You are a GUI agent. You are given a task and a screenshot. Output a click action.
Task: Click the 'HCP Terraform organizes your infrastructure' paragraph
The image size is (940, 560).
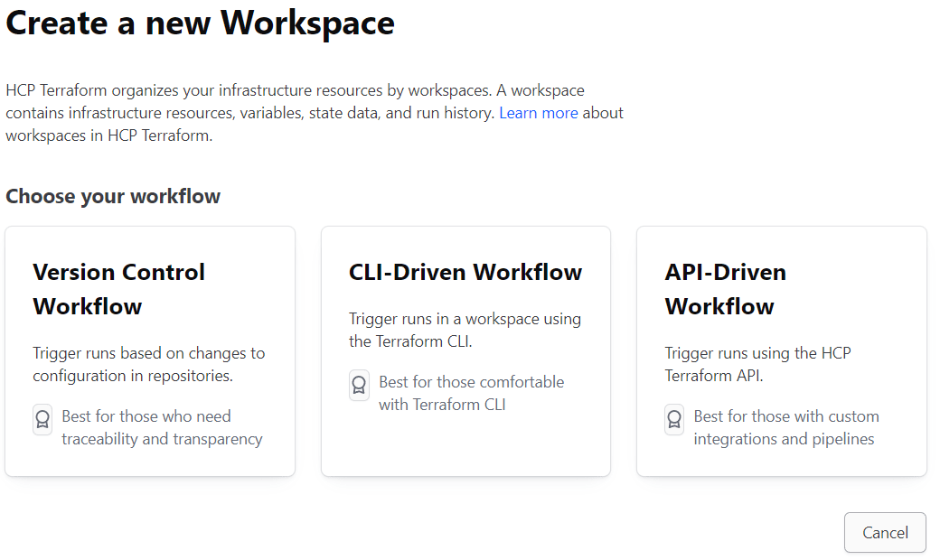click(315, 113)
